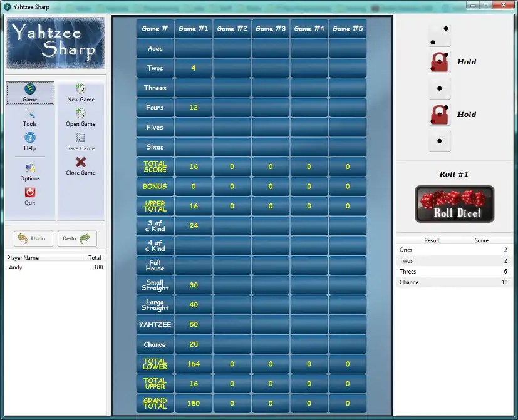Click the Full House cell, Game #1
Image resolution: width=518 pixels, height=420 pixels.
[x=194, y=265]
